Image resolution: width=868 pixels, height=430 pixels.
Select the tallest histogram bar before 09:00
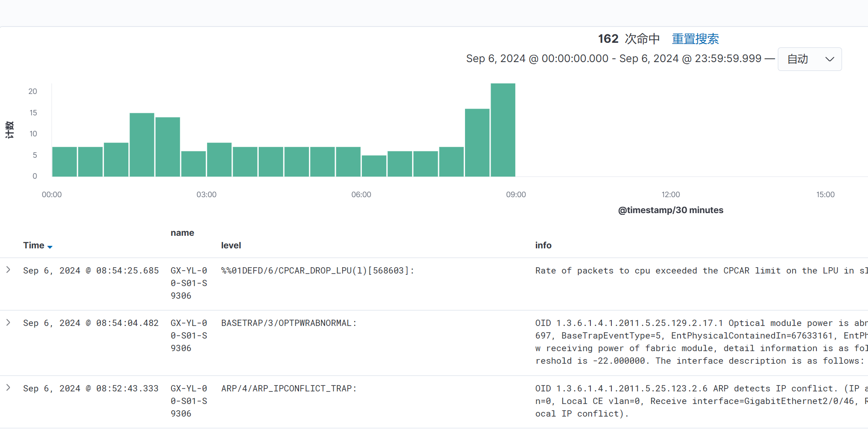point(503,130)
